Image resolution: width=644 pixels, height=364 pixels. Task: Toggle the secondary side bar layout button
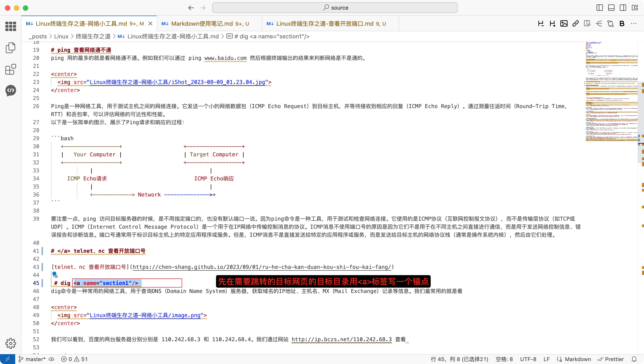[x=623, y=8]
